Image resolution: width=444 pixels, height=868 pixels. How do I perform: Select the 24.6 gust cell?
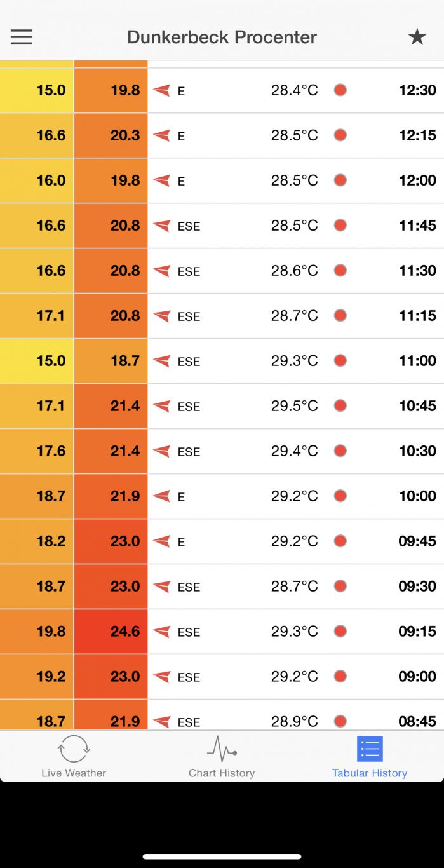pos(111,632)
